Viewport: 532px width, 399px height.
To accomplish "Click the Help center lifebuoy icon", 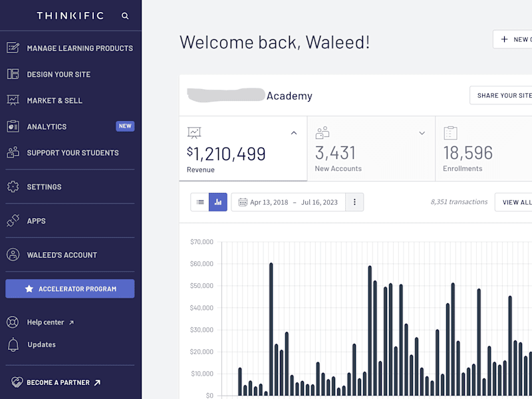I will (13, 322).
